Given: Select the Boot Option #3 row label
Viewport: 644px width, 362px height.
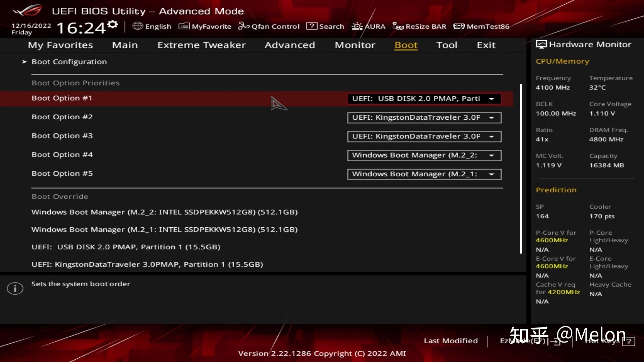Looking at the screenshot, I should click(x=62, y=136).
